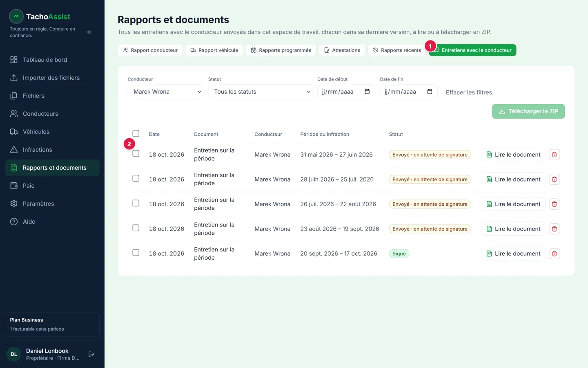The height and width of the screenshot is (368, 588).
Task: Open the Rapports programmés tab
Action: pos(281,50)
